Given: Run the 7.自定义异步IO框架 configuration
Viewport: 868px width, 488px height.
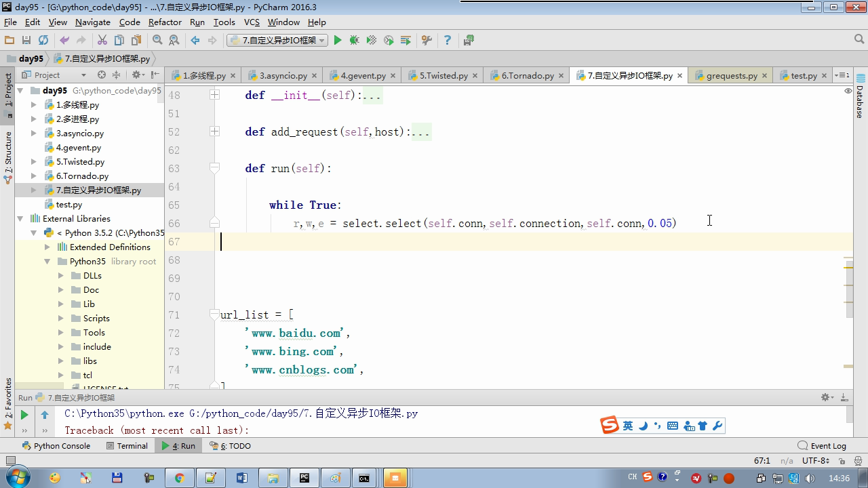Looking at the screenshot, I should click(338, 41).
